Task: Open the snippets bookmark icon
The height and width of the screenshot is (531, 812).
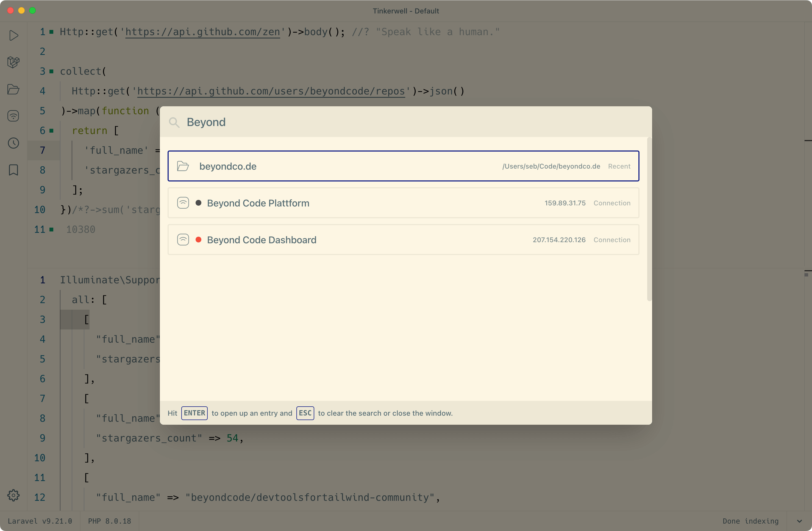Action: [14, 170]
